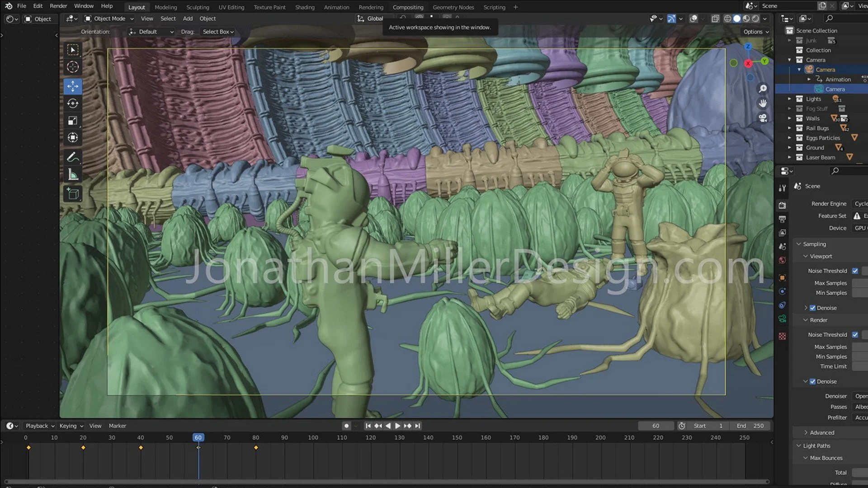Open the Object Mode dropdown

click(x=109, y=19)
